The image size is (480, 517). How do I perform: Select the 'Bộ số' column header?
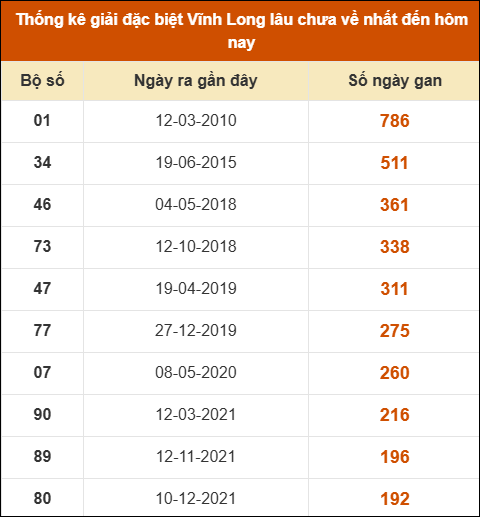[x=42, y=81]
